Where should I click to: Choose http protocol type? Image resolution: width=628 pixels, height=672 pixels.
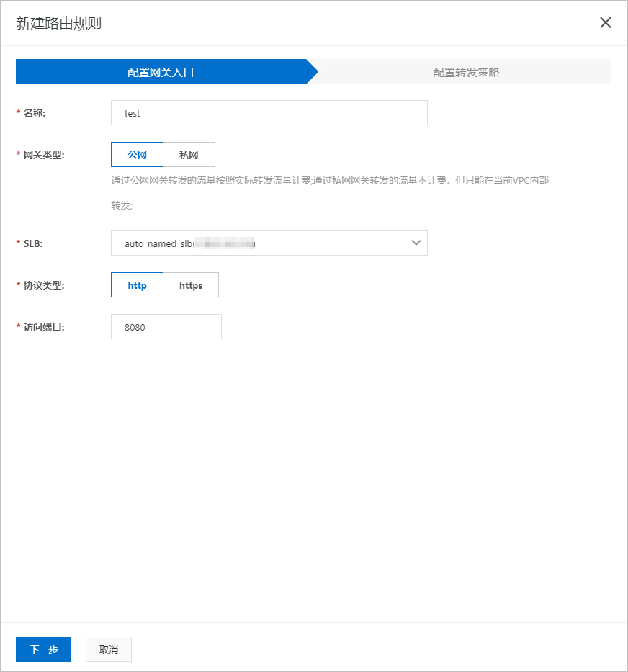[x=137, y=285]
